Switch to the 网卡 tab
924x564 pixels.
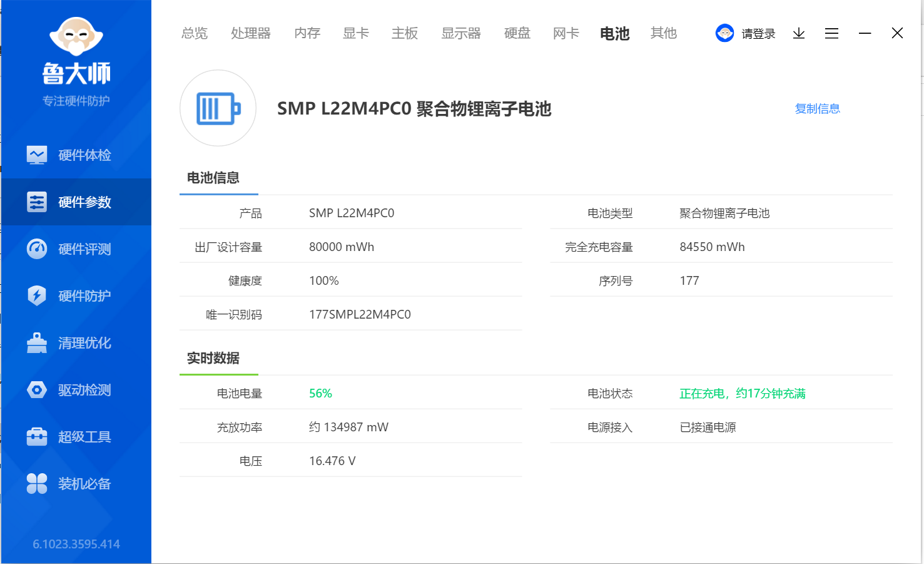[566, 33]
